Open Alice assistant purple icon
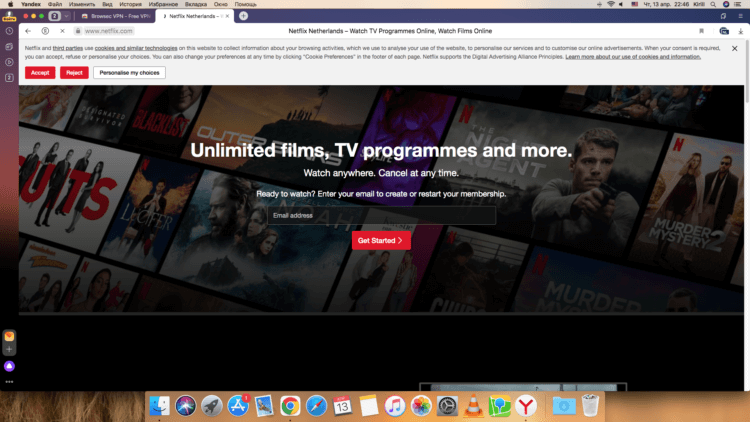 9,366
